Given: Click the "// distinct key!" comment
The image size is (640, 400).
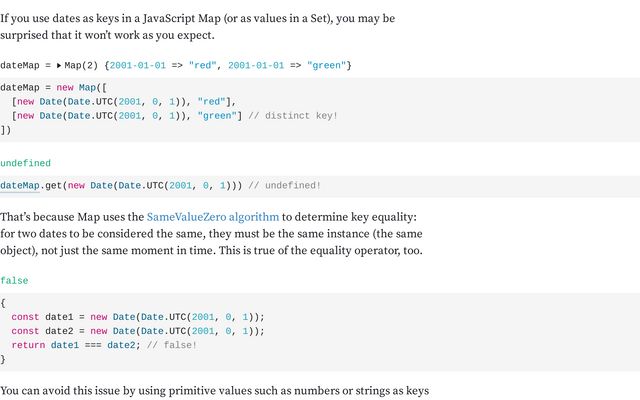Looking at the screenshot, I should click(x=293, y=116).
